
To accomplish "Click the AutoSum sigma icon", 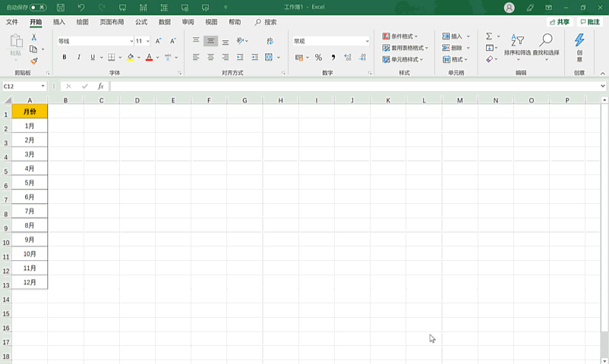I will 489,36.
